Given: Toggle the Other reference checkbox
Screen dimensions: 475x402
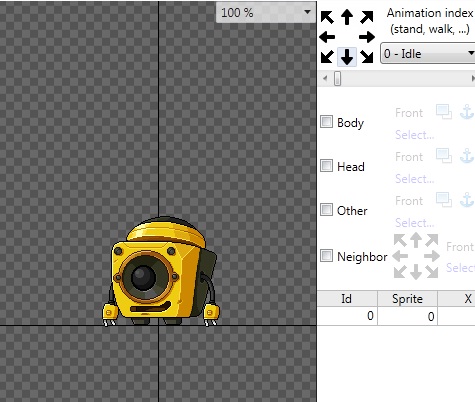Looking at the screenshot, I should click(326, 210).
